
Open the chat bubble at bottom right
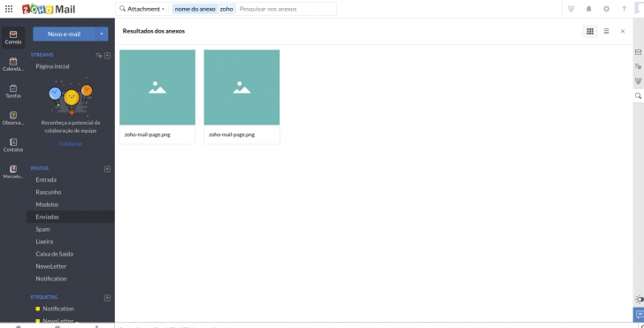tap(639, 315)
